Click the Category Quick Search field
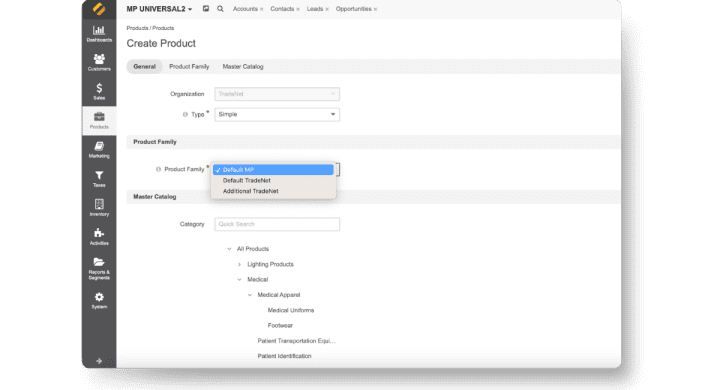 point(277,224)
